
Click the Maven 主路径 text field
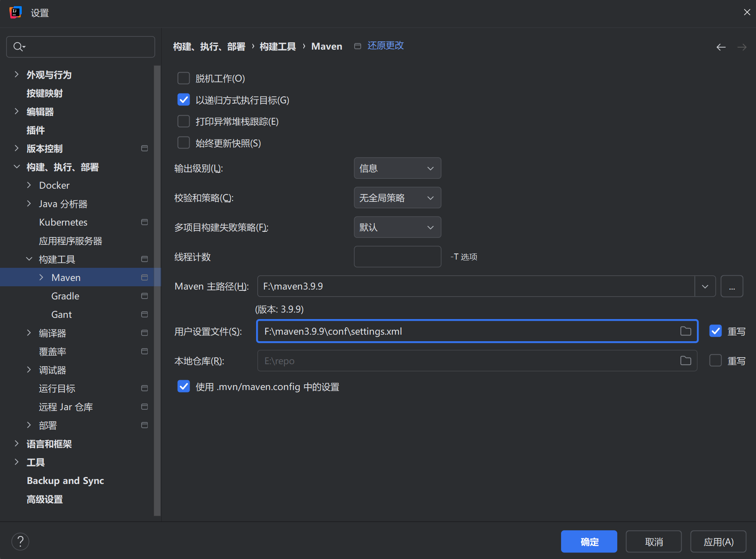click(x=476, y=286)
